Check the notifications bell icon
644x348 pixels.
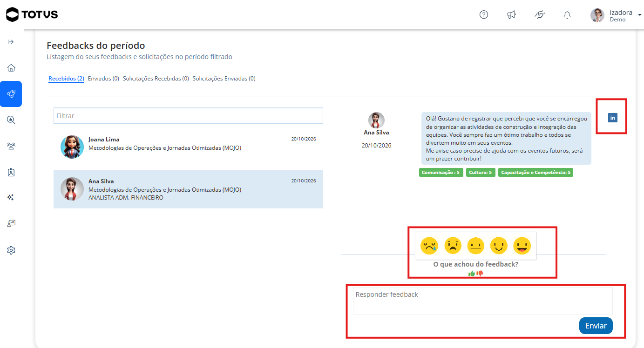point(567,15)
